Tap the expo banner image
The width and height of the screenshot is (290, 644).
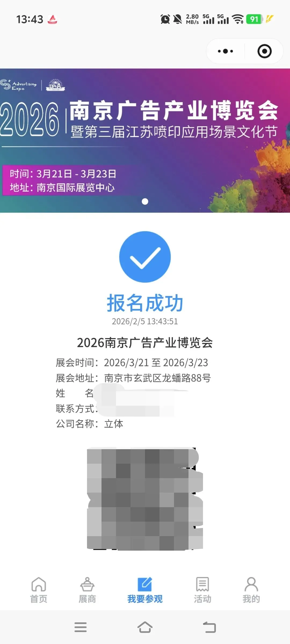(x=145, y=141)
